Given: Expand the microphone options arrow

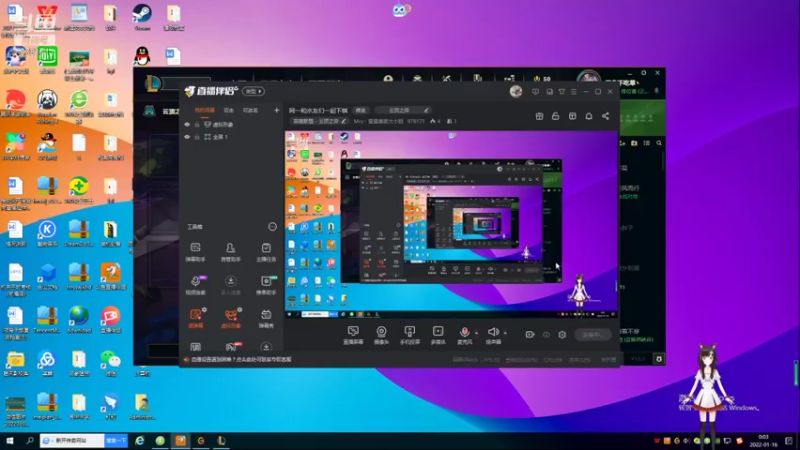Looking at the screenshot, I should coord(477,333).
